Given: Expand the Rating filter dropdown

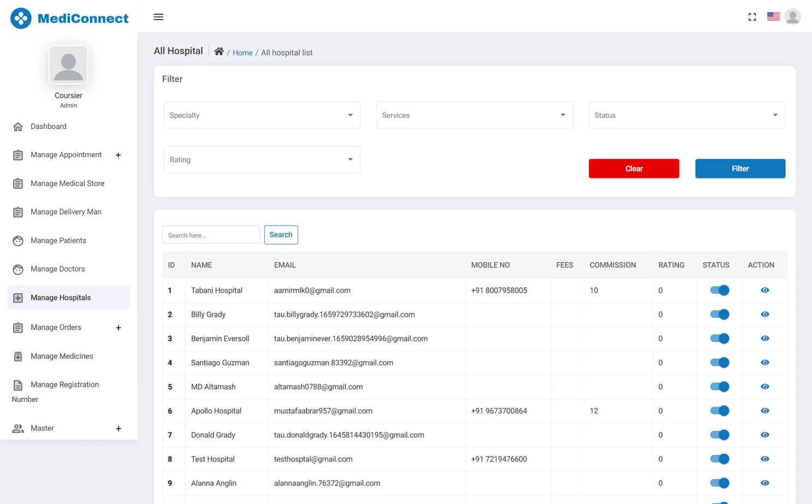Looking at the screenshot, I should point(262,159).
